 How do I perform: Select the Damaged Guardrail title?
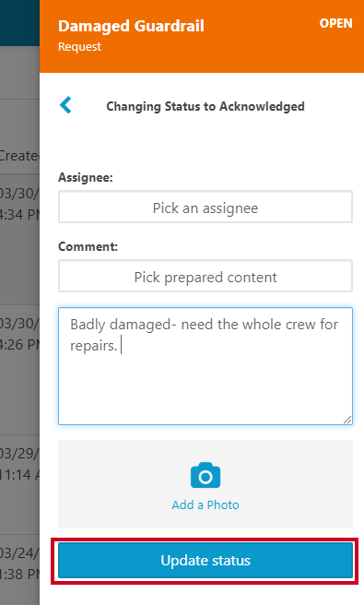(x=131, y=26)
